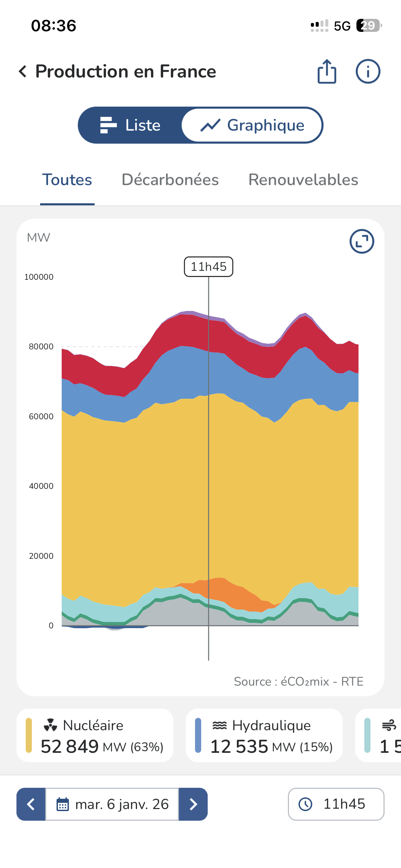Tap the nuclear radiation icon

click(x=50, y=725)
